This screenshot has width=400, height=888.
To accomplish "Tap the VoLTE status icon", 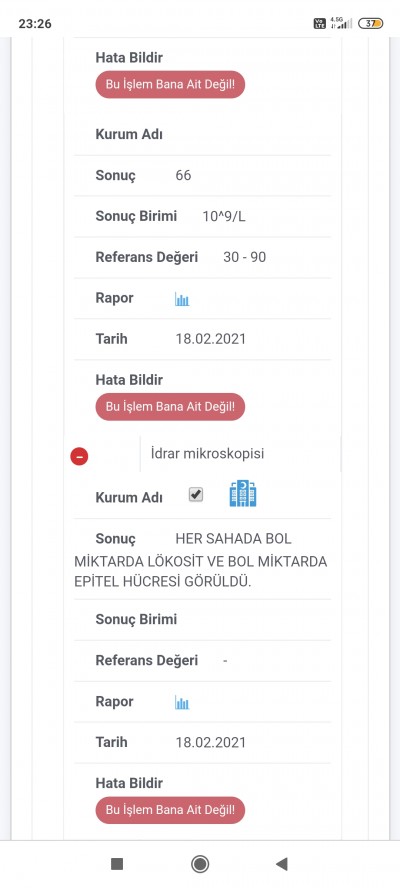I will (x=320, y=23).
